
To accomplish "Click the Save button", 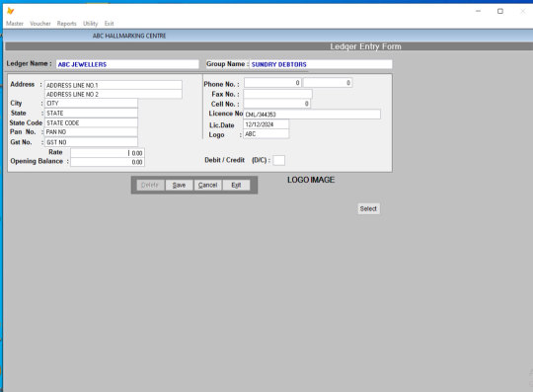I will click(x=179, y=185).
